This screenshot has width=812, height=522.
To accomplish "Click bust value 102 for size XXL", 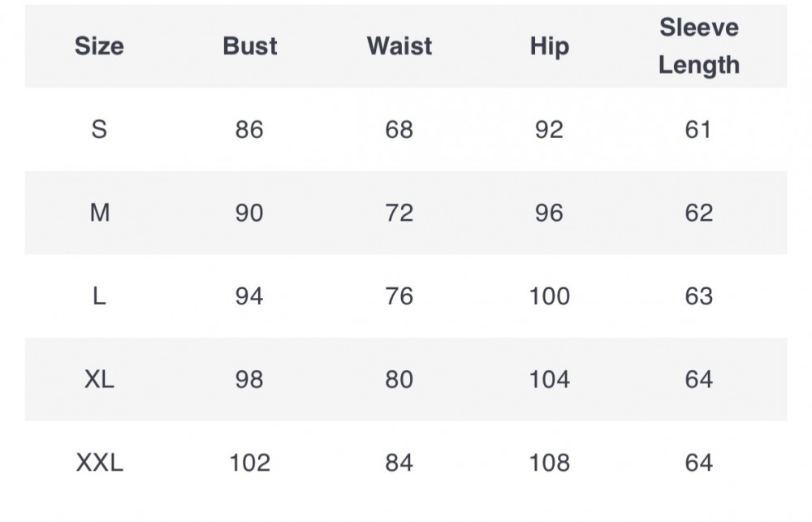I will 249,463.
